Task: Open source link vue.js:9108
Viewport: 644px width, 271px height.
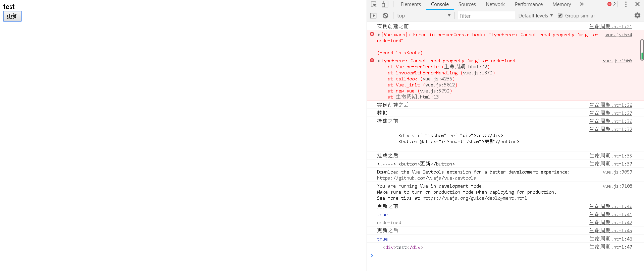Action: (617, 186)
